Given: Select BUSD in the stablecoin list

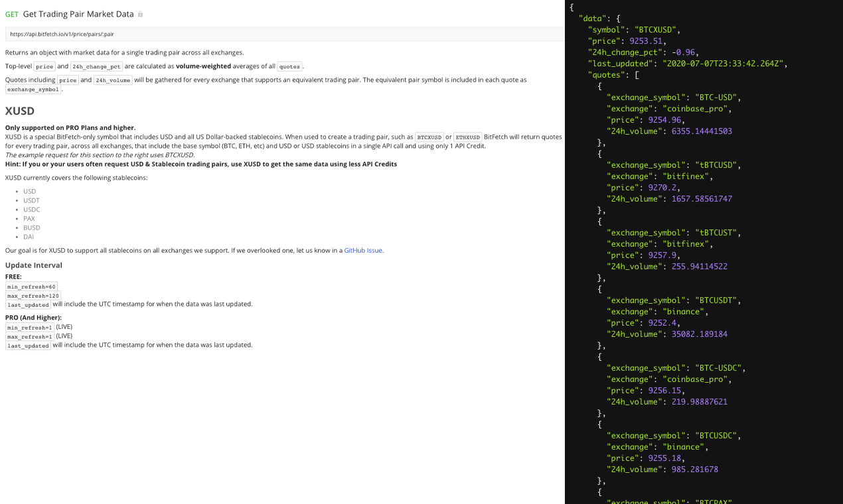Looking at the screenshot, I should [x=31, y=227].
